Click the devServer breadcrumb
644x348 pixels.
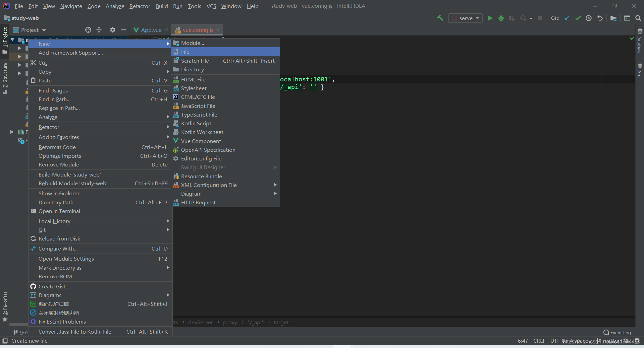pyautogui.click(x=201, y=322)
